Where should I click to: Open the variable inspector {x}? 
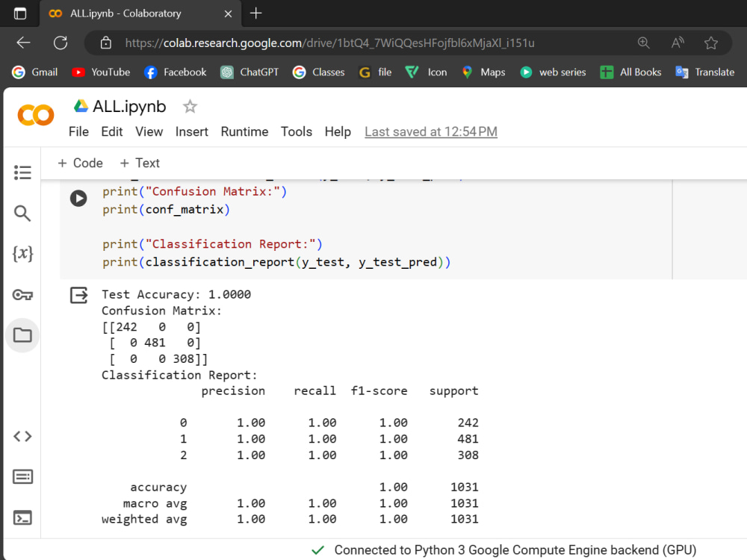pyautogui.click(x=22, y=254)
